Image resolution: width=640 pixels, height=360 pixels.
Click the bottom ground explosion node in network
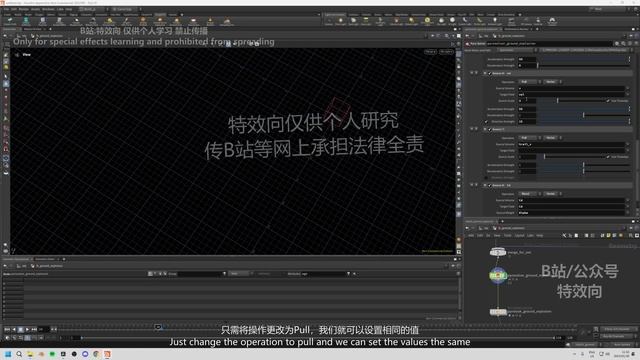pos(498,312)
